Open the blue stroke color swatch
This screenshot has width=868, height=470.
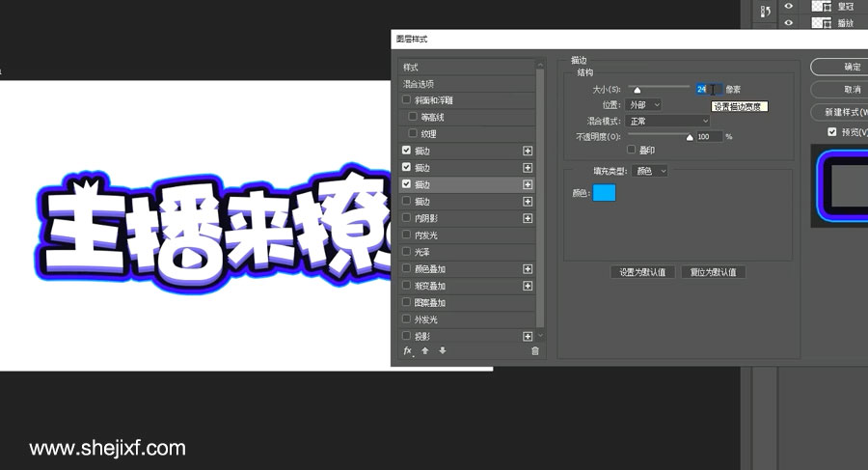tap(604, 194)
